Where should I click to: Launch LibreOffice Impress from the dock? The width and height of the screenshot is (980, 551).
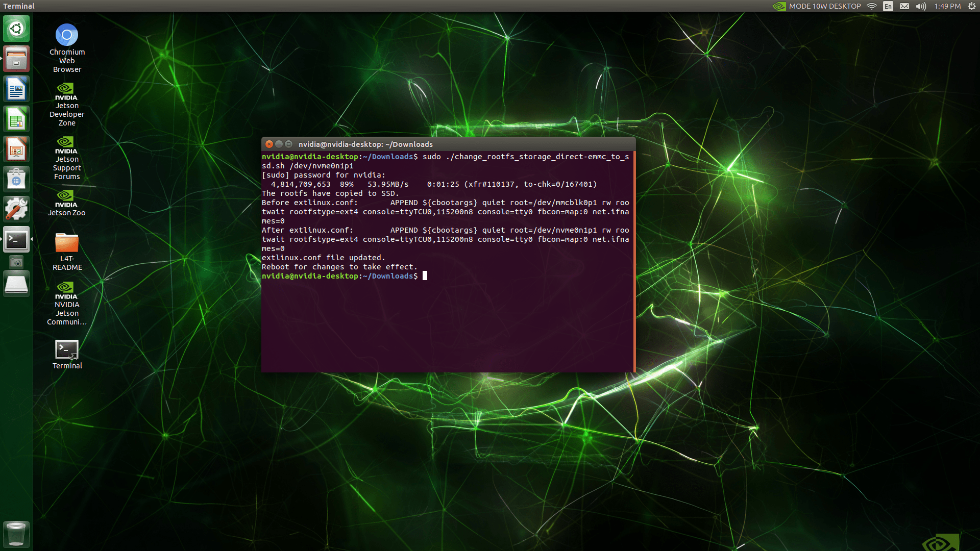[x=16, y=149]
